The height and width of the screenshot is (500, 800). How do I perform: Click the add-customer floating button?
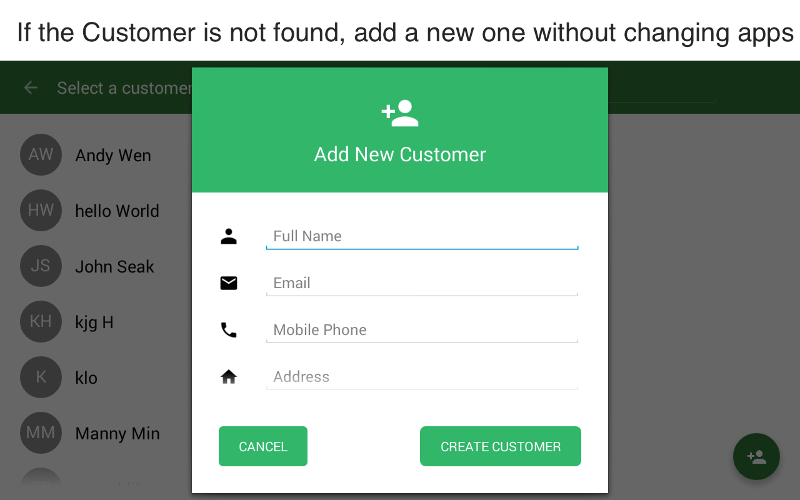click(756, 456)
